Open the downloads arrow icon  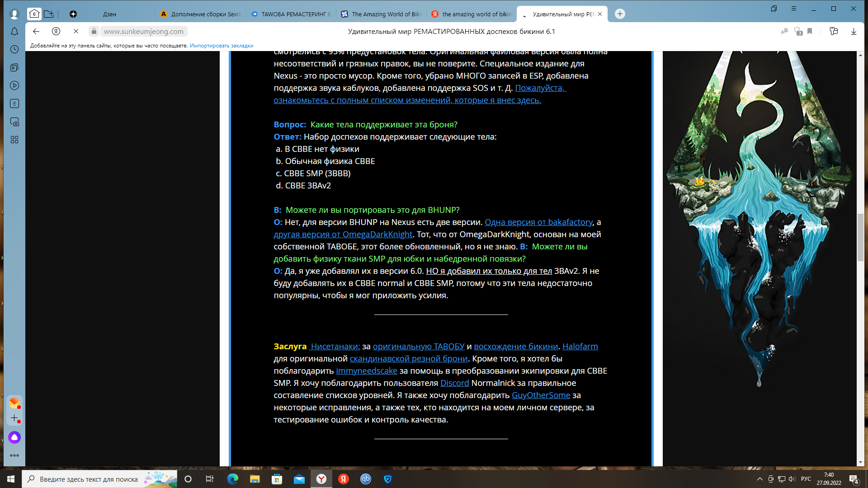pyautogui.click(x=854, y=31)
